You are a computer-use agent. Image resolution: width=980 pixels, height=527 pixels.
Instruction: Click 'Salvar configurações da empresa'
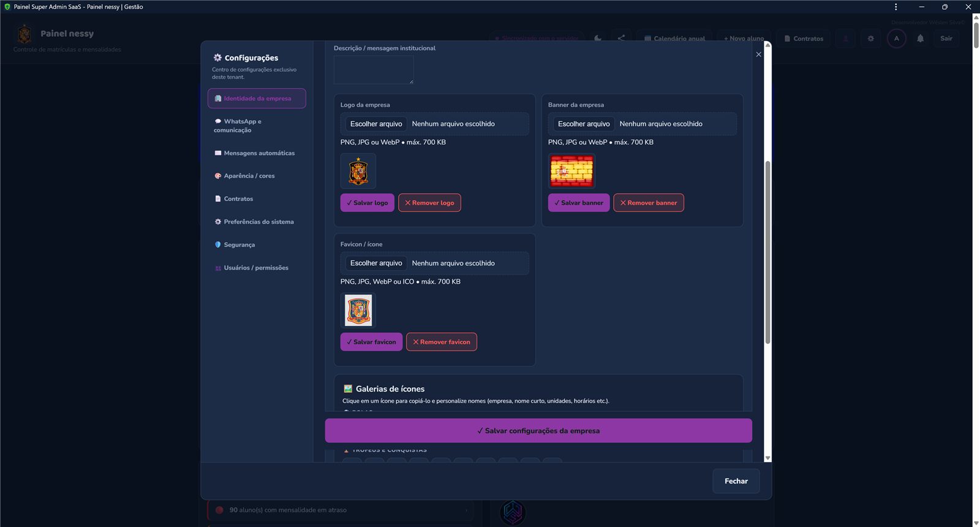(538, 431)
